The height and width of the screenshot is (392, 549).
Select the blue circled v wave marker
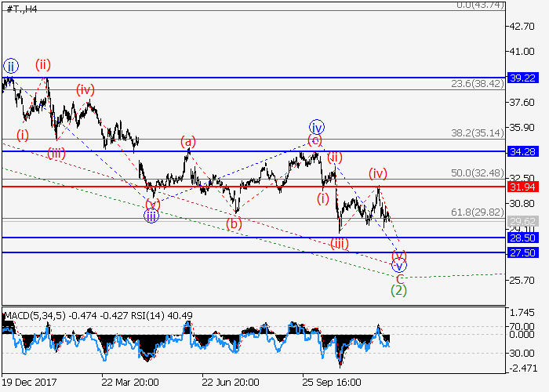coord(399,267)
